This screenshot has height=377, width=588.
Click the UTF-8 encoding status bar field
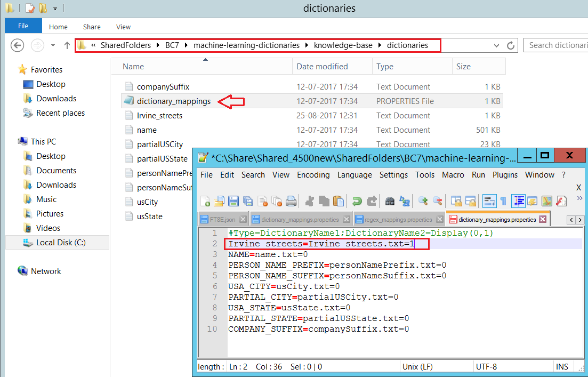pyautogui.click(x=486, y=367)
